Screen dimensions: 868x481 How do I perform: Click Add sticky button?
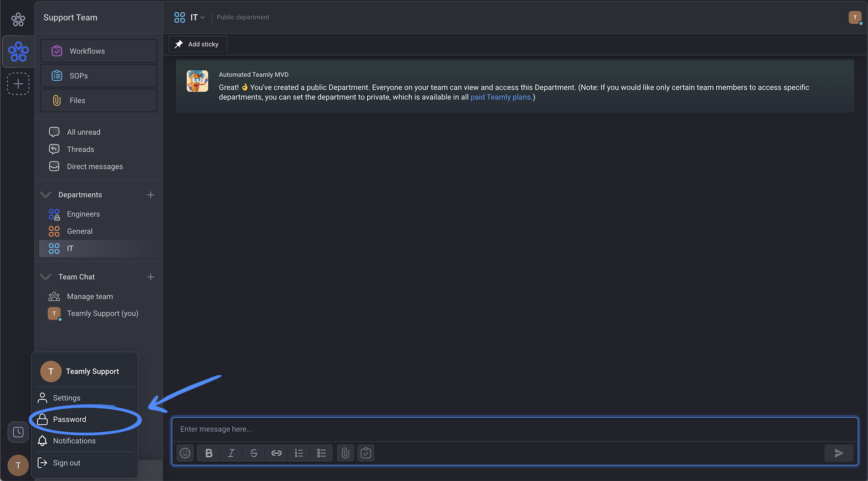pyautogui.click(x=198, y=44)
